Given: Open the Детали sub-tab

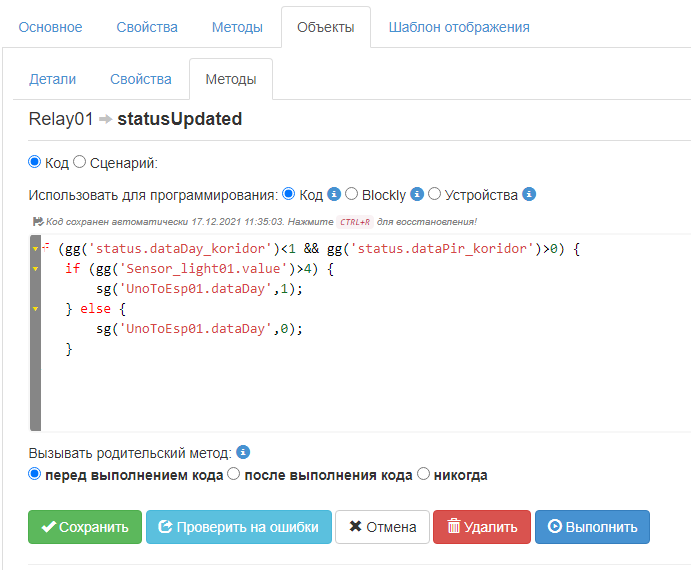Looking at the screenshot, I should [52, 78].
